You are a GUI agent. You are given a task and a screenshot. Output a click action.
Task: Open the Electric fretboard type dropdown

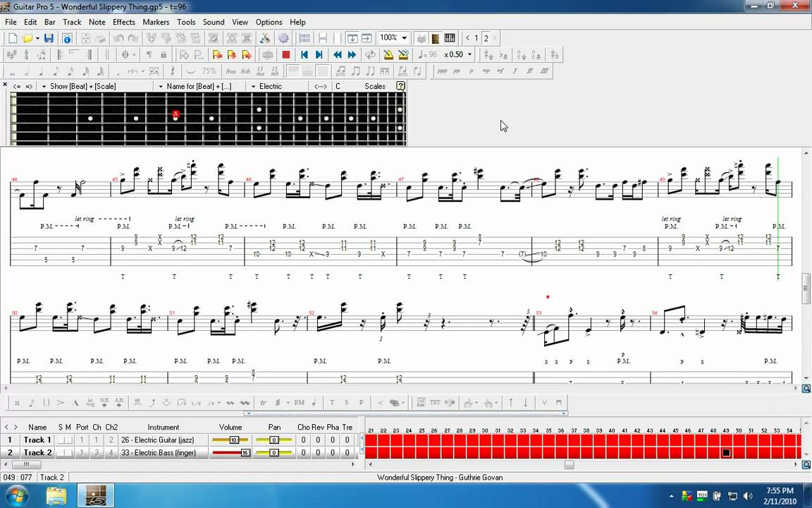[253, 87]
